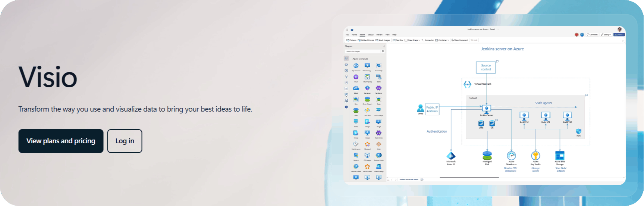Click the Source control box in diagram

[486, 67]
